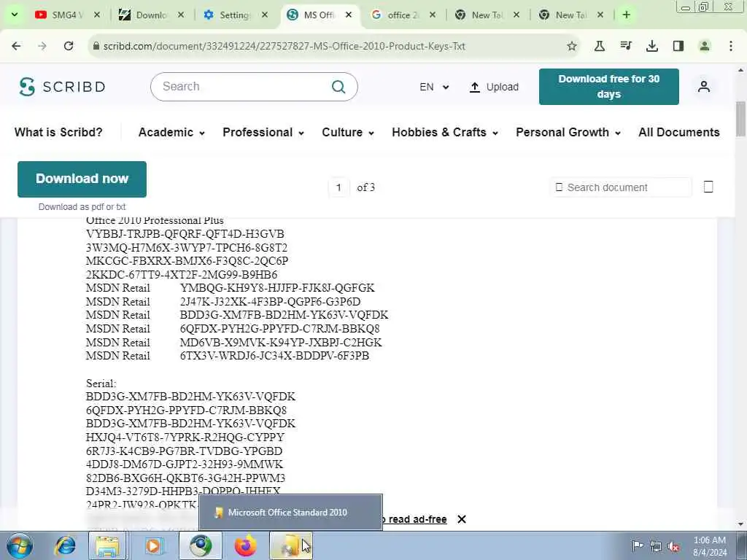Click the page vertical scrollbar thumb
The height and width of the screenshot is (560, 747).
coord(741,118)
